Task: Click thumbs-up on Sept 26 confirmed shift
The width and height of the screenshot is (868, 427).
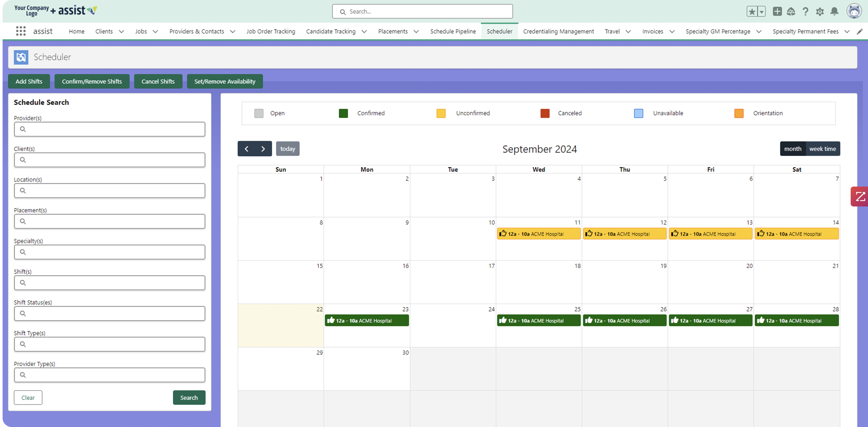Action: point(589,320)
